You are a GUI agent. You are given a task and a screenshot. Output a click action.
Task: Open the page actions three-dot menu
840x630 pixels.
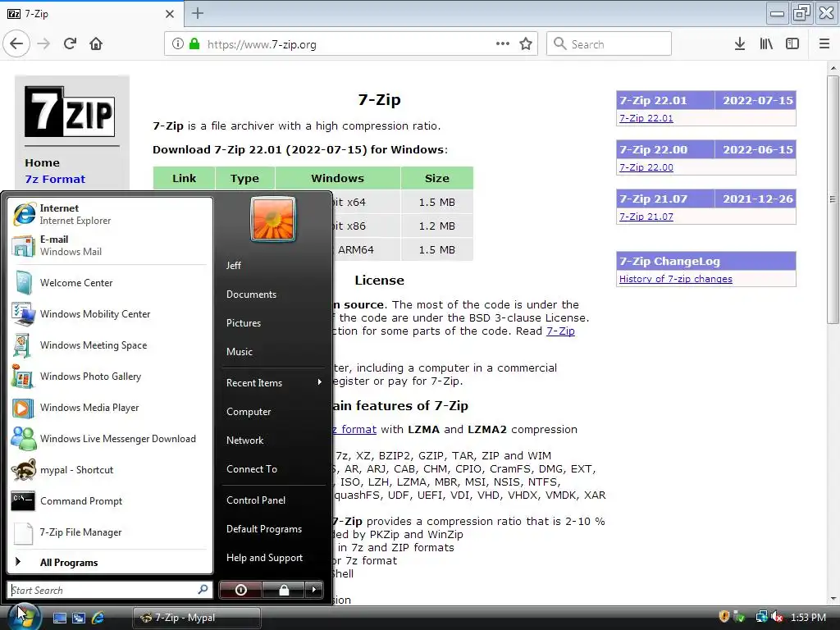click(x=503, y=44)
